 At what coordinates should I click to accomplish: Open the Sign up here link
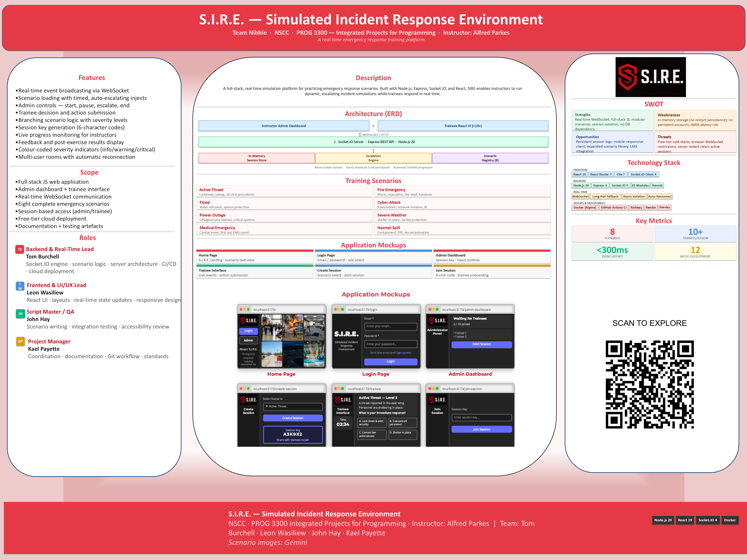[x=405, y=353]
